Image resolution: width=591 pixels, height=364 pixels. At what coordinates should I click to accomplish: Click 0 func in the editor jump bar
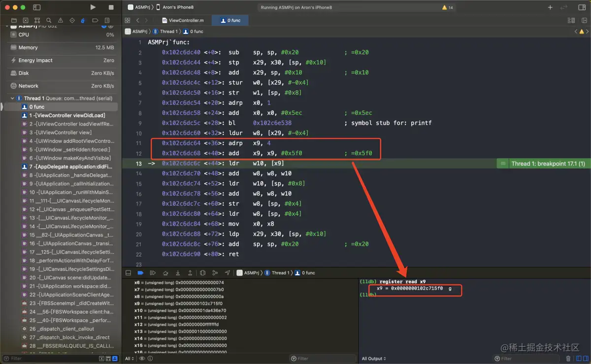pos(193,31)
